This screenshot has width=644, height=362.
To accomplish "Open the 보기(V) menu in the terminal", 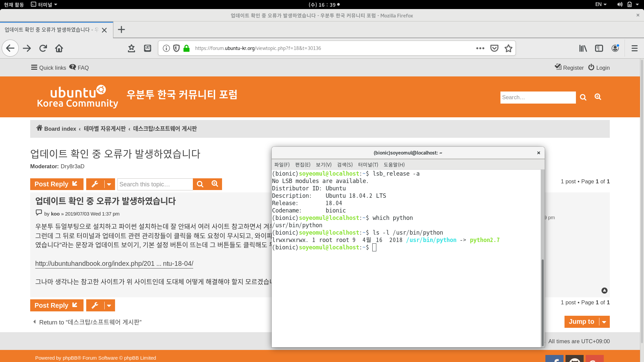I will 324,165.
